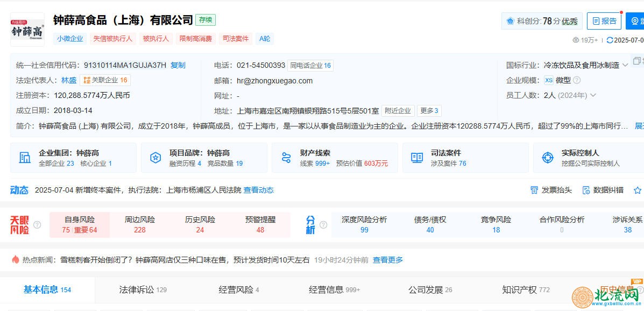644x311 pixels.
Task: Switch to the 基本信息 154 tab
Action: pyautogui.click(x=47, y=289)
